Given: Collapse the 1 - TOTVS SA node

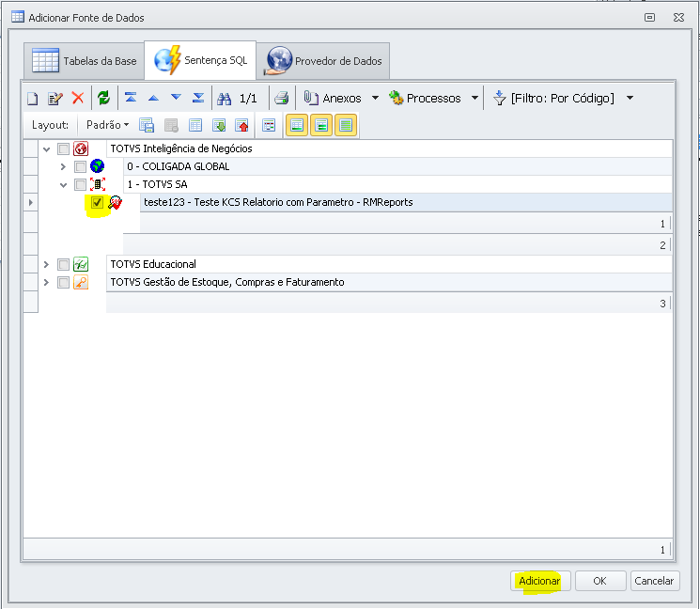Looking at the screenshot, I should click(x=63, y=185).
